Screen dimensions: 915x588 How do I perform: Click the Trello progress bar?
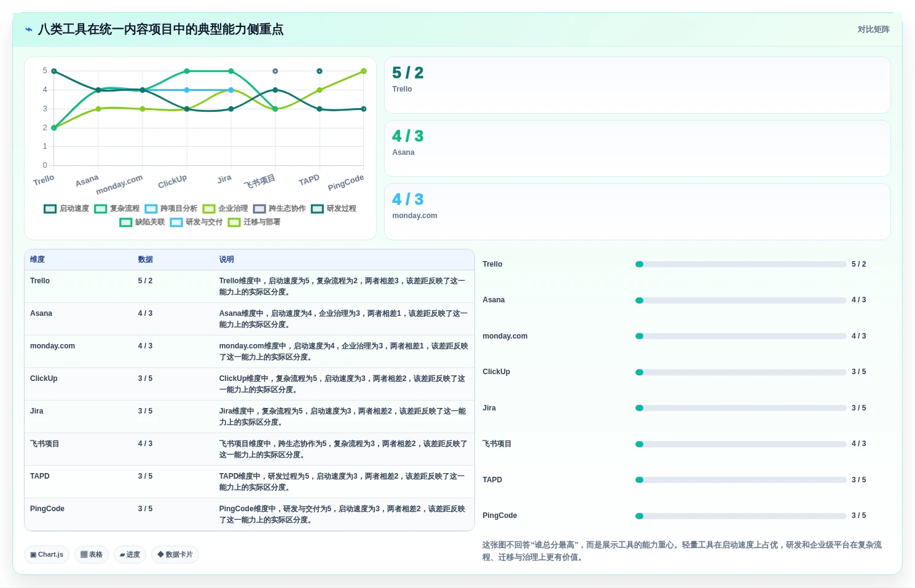coord(740,264)
